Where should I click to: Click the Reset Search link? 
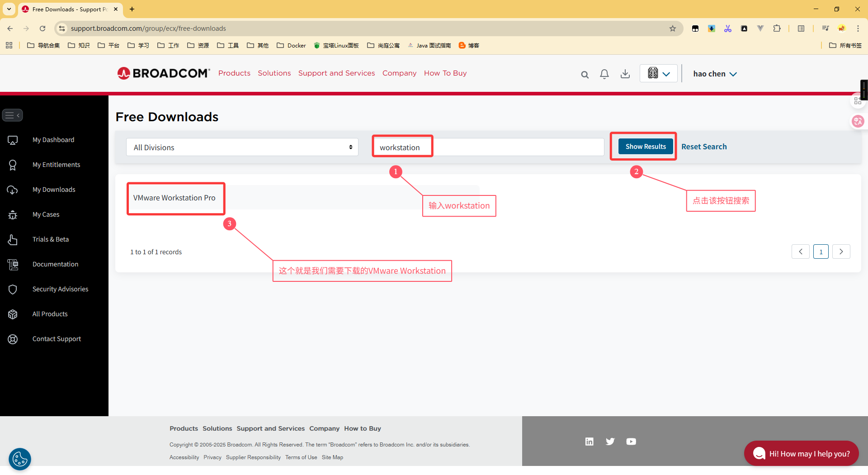[704, 147]
